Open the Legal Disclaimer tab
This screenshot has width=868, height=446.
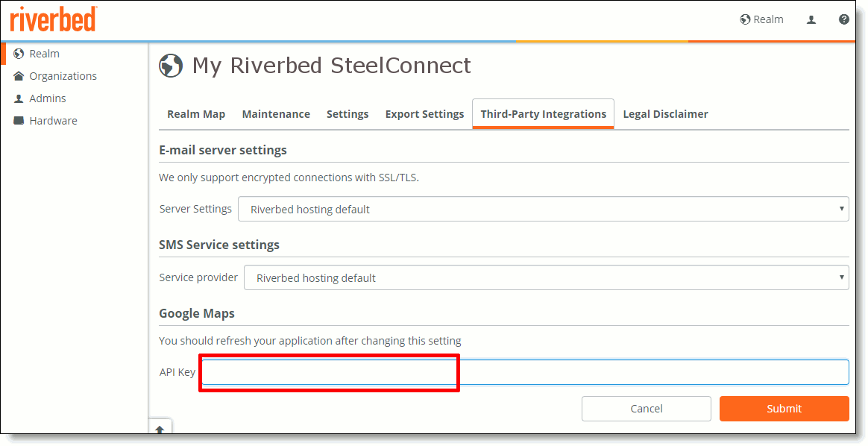coord(665,114)
